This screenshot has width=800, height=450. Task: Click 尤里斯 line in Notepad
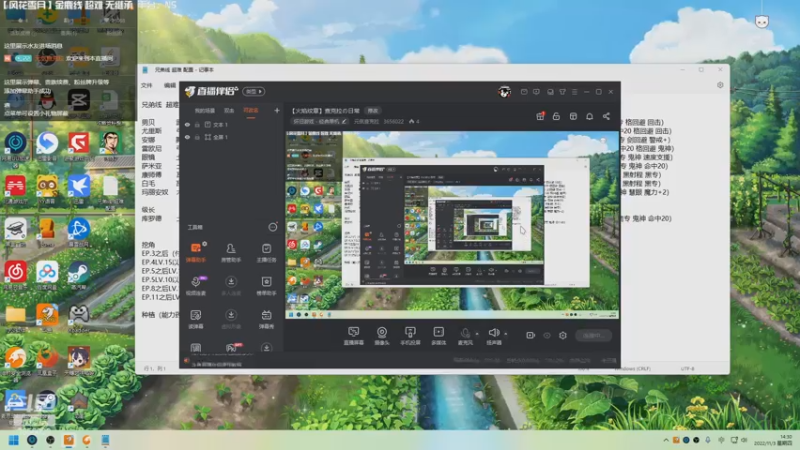(152, 131)
